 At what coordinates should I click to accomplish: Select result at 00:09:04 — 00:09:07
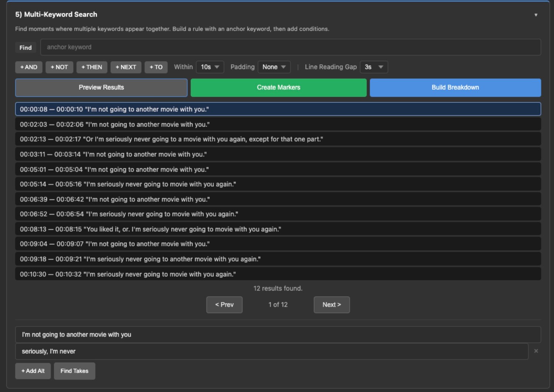tap(278, 244)
